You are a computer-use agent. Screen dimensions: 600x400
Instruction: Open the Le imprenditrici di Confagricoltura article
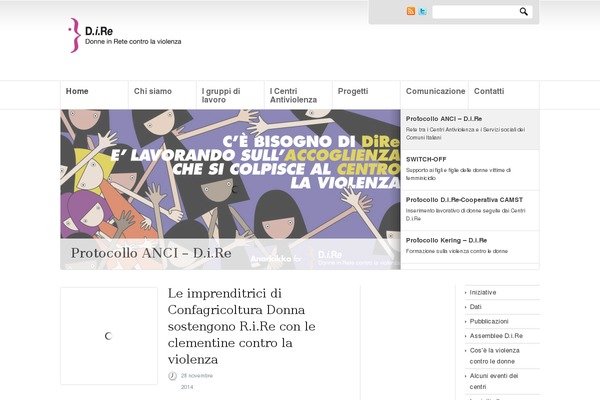(241, 326)
